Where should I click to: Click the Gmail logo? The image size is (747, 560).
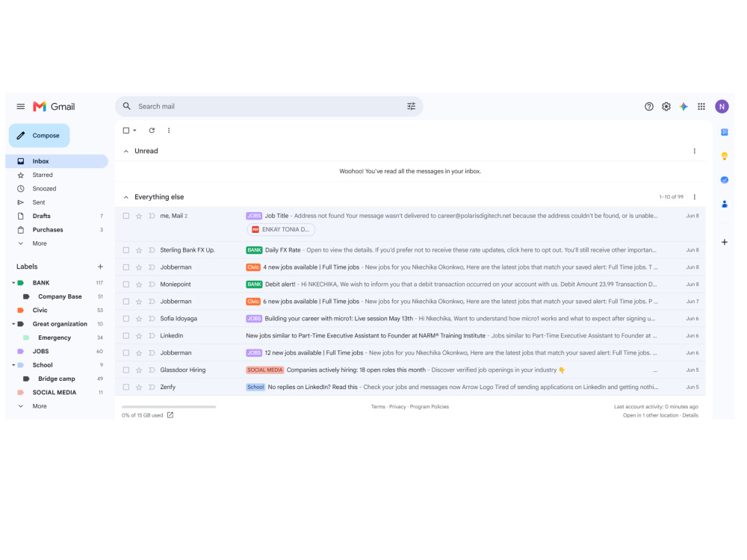tap(54, 107)
